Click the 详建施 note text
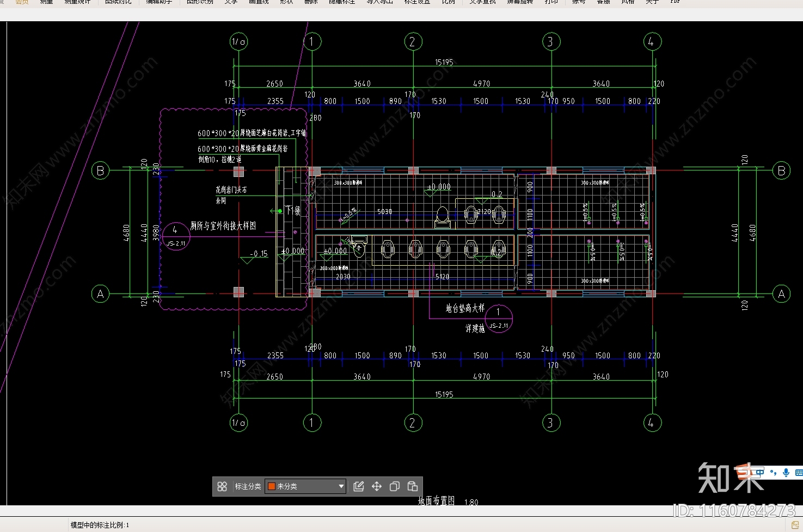The height and width of the screenshot is (532, 803). (x=475, y=328)
